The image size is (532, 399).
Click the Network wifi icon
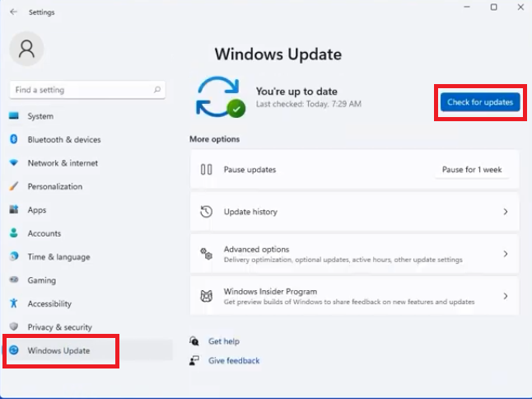point(14,162)
